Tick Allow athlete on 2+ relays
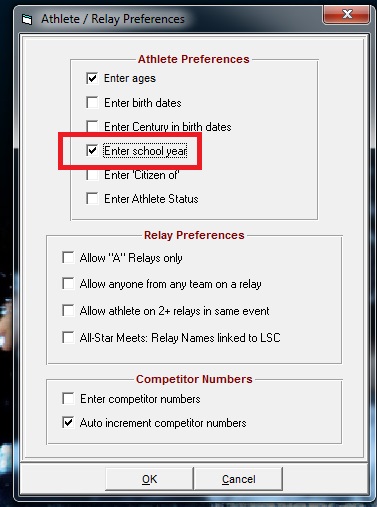The height and width of the screenshot is (507, 377). [x=68, y=310]
